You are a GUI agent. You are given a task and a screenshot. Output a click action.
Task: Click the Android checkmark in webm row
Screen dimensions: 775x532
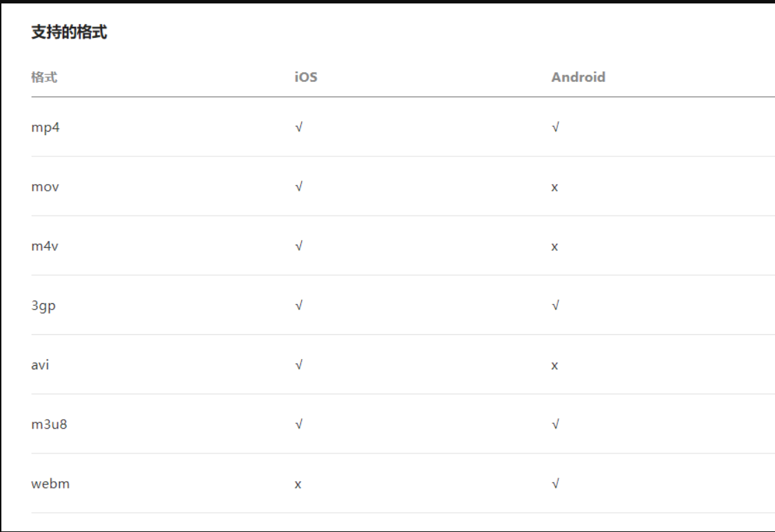pyautogui.click(x=555, y=483)
